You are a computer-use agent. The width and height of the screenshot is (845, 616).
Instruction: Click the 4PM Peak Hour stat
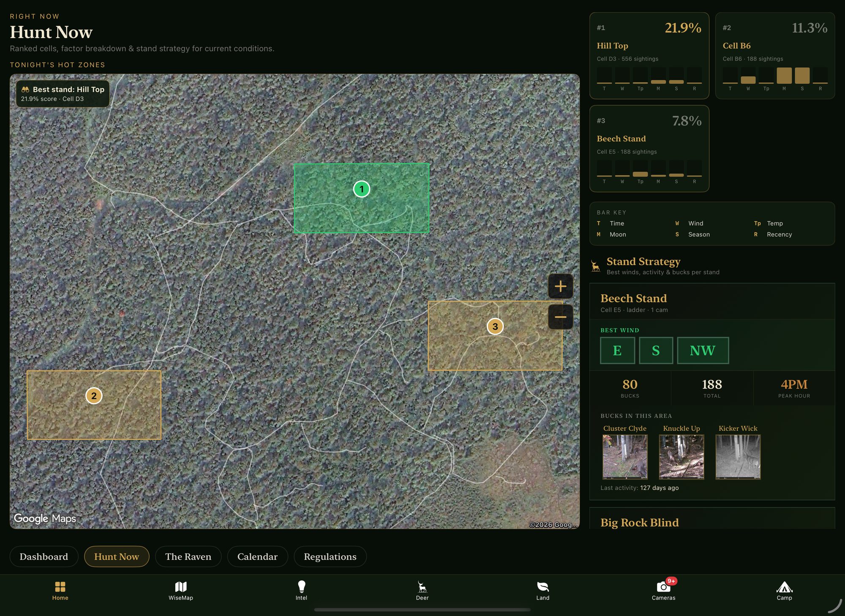tap(794, 388)
